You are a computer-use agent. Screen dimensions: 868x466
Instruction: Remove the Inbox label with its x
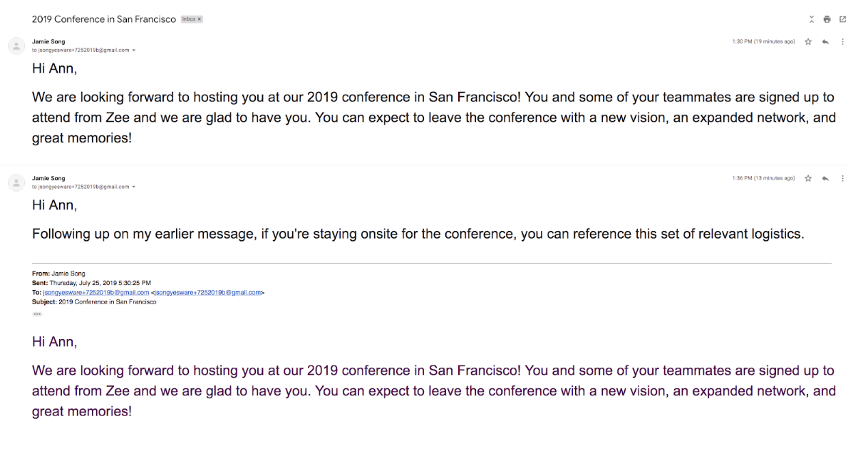[x=200, y=19]
